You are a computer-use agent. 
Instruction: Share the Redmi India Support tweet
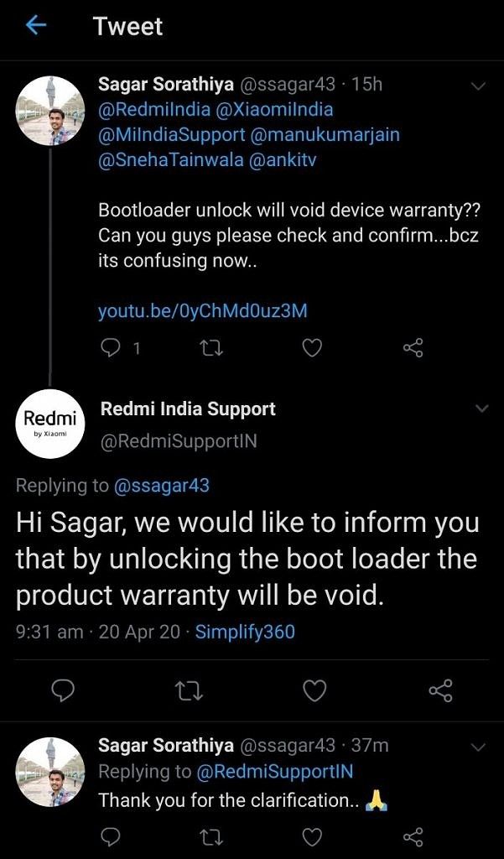(440, 690)
